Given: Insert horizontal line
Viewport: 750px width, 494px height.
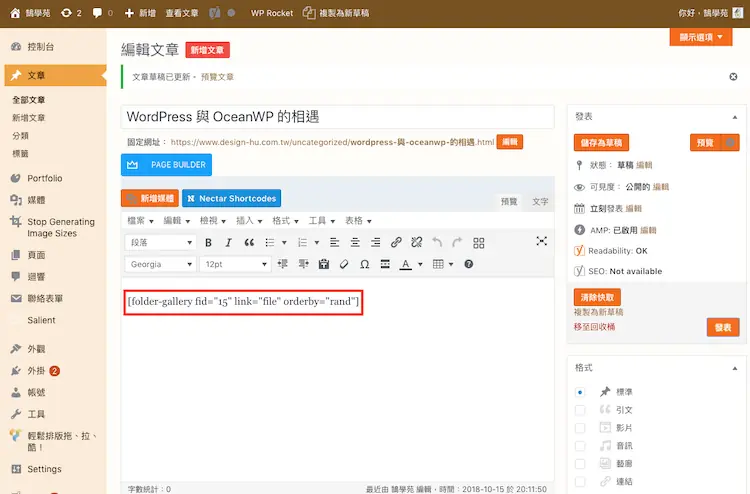Looking at the screenshot, I should click(x=385, y=264).
